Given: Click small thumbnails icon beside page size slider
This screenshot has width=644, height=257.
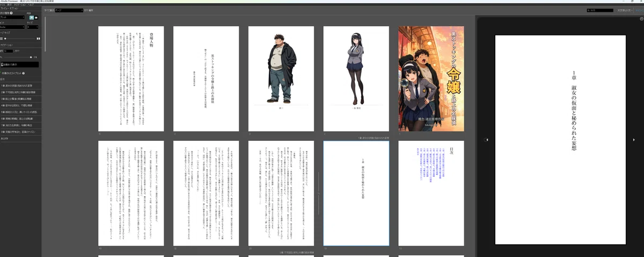Looking at the screenshot, I should pos(1,38).
